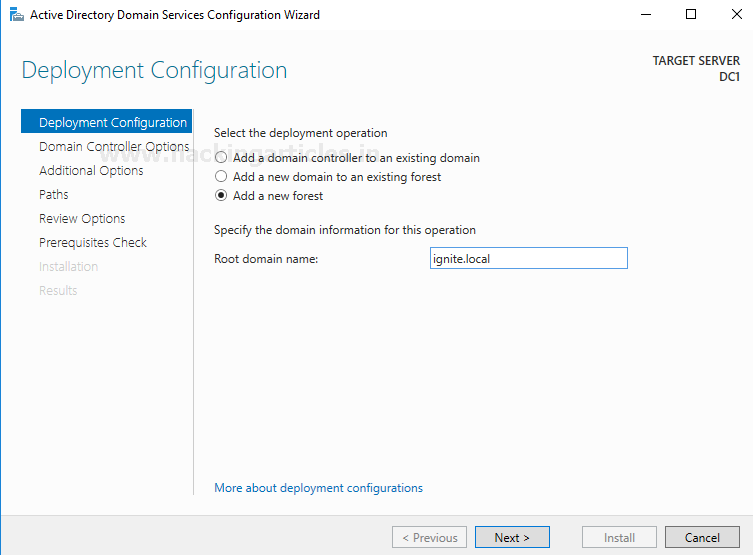This screenshot has width=753, height=555.
Task: Open 'More about deployment configurations' link
Action: [318, 488]
